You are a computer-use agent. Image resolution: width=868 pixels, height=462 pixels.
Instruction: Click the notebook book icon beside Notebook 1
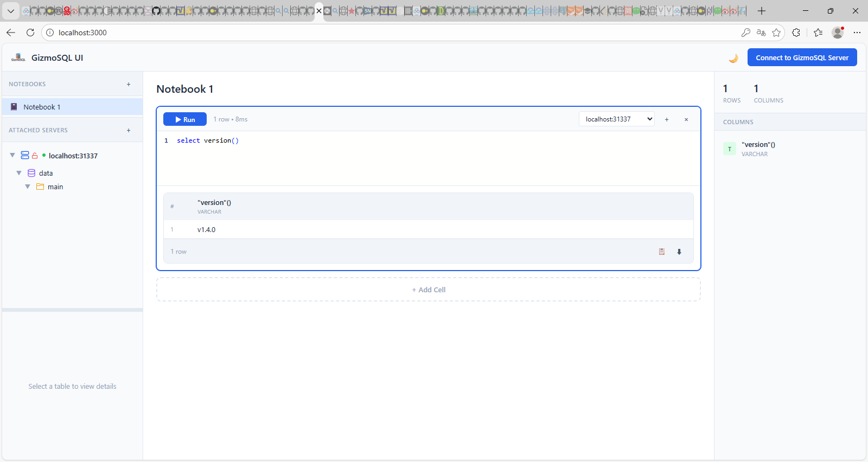(x=14, y=107)
